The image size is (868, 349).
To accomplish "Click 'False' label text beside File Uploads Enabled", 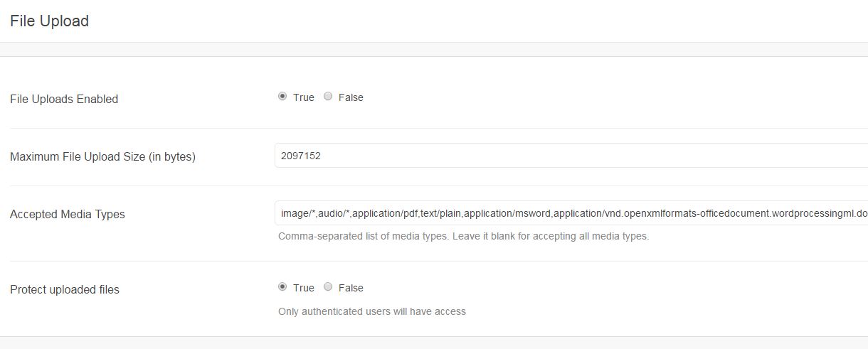I will pos(351,97).
